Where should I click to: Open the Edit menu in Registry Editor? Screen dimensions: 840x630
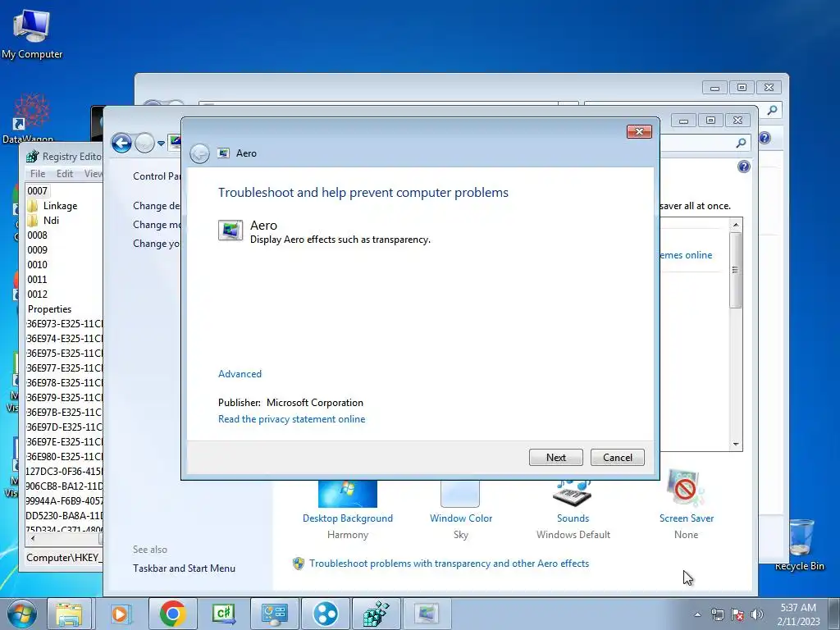point(64,174)
